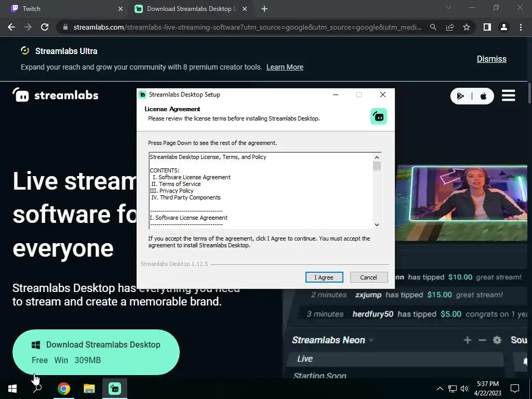
Task: Expand the Streamlabs Neon dropdown
Action: (x=371, y=340)
